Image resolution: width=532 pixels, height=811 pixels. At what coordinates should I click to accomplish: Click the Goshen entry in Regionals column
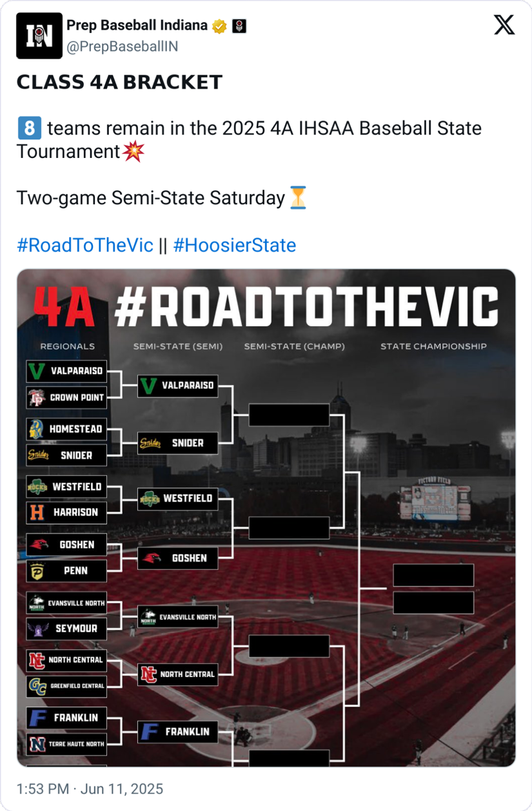click(66, 545)
